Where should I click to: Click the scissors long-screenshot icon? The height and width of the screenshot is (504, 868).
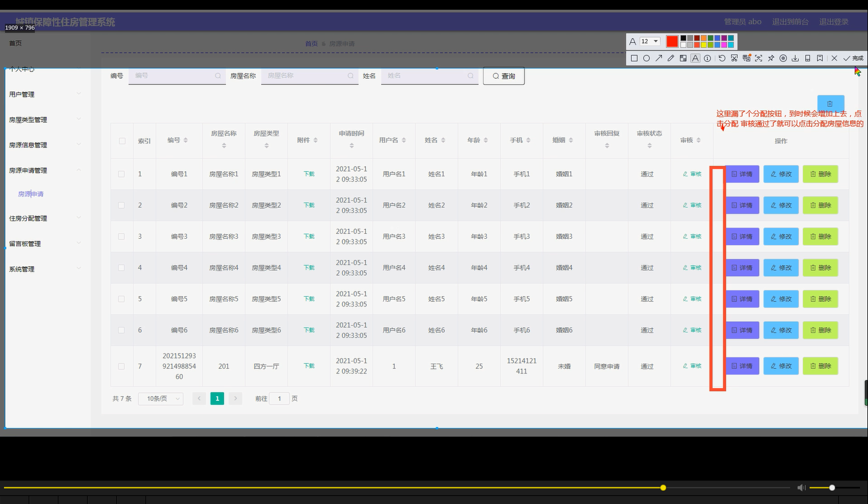click(x=734, y=58)
